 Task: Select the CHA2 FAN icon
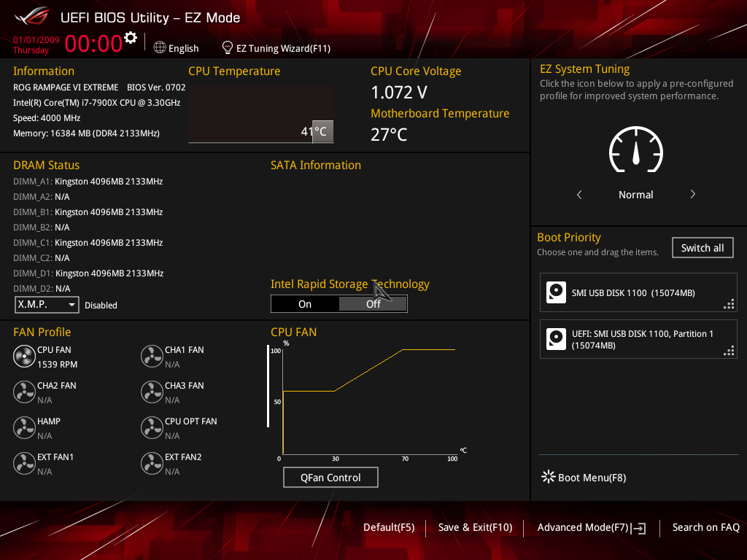[x=24, y=392]
